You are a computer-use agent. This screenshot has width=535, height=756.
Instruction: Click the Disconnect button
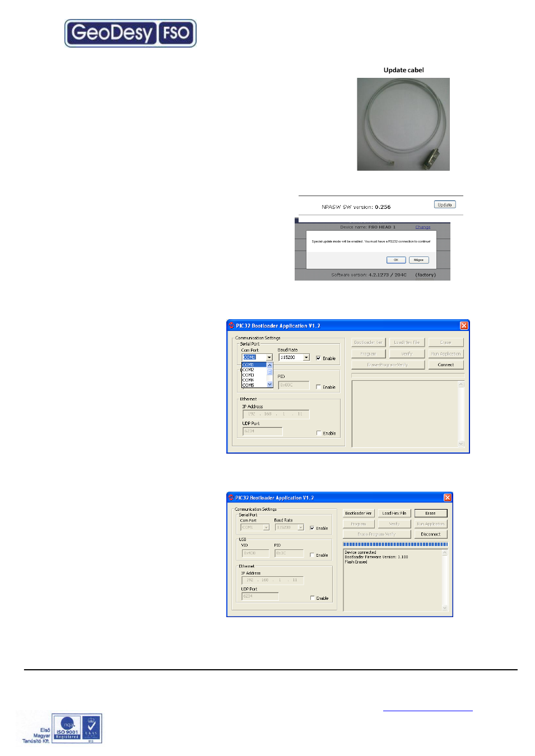[431, 534]
